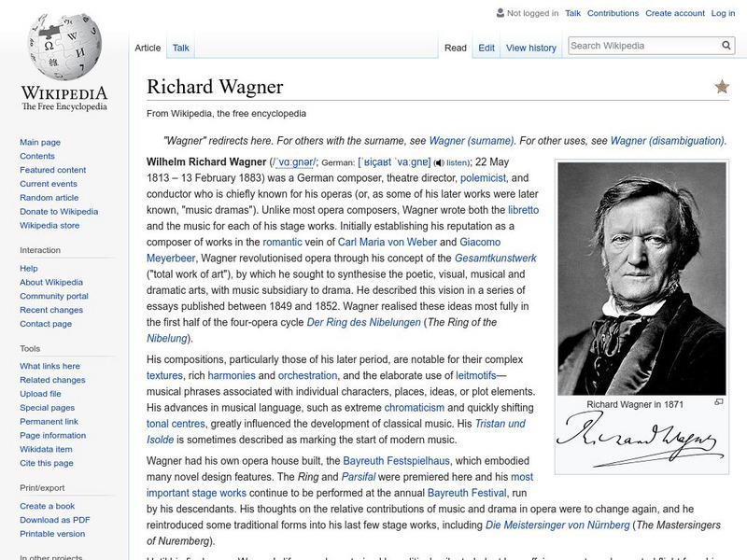Viewport: 747px width, 560px height.
Task: Open the Richard Wagner 1871 portrait
Action: coord(641,278)
